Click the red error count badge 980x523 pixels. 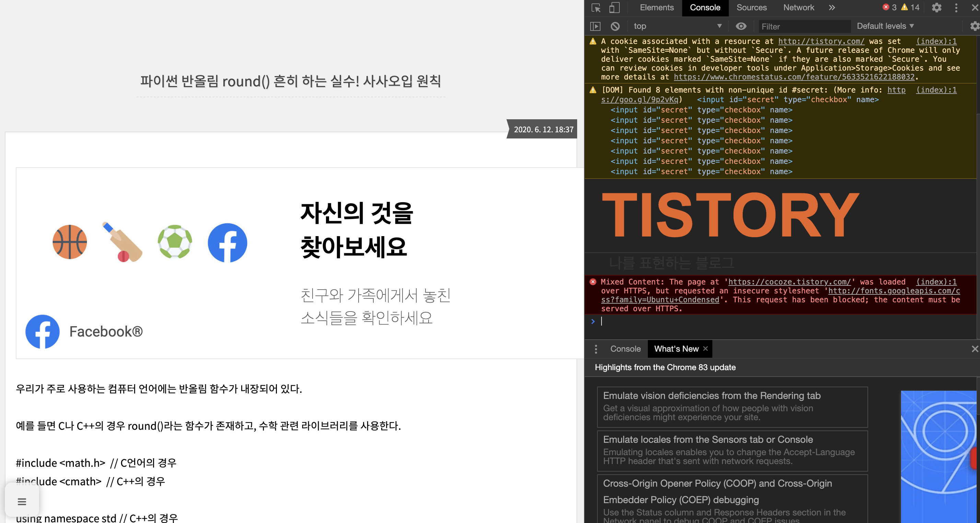(x=889, y=8)
